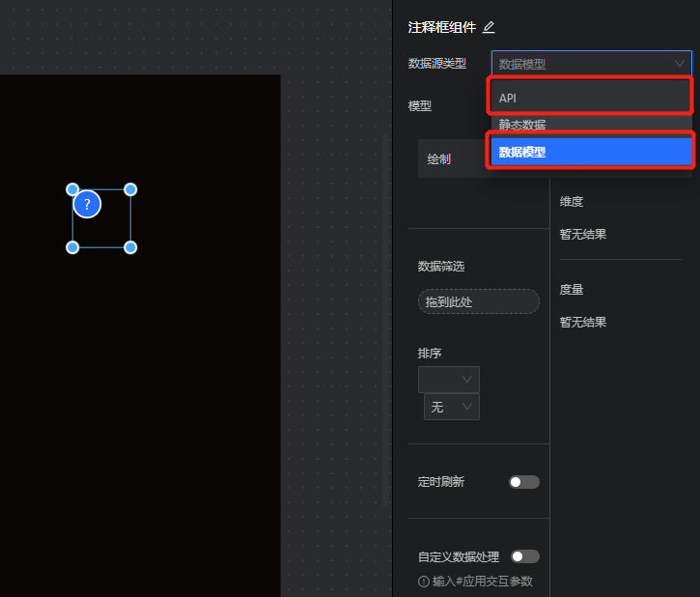Click the info icon before 输入#应用交互参数
The width and height of the screenshot is (700, 597).
pyautogui.click(x=424, y=582)
